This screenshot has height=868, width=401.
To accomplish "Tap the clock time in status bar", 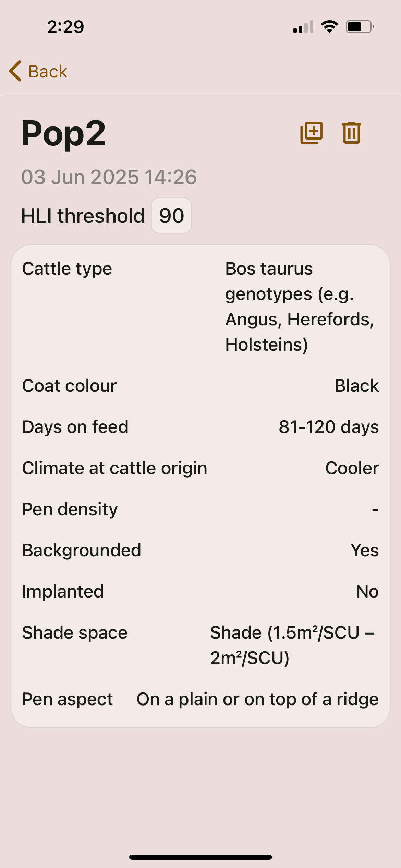I will (x=65, y=27).
